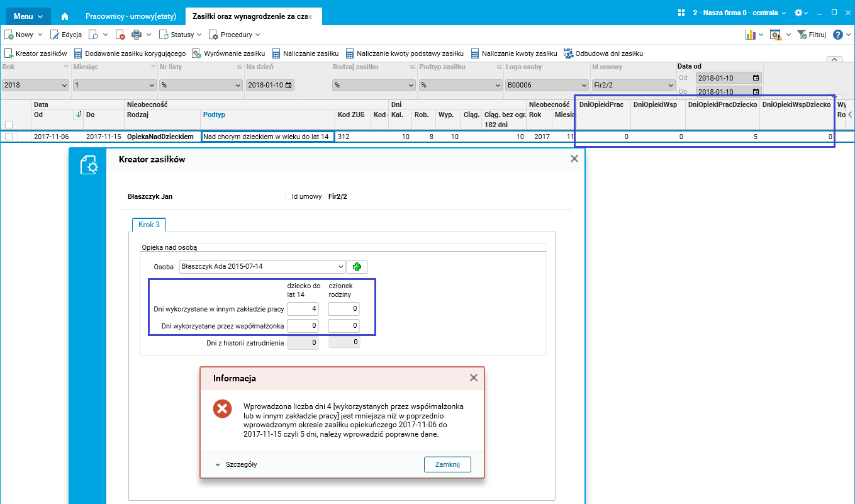The height and width of the screenshot is (504, 855).
Task: Click the Filtruj funnel button
Action: point(812,35)
